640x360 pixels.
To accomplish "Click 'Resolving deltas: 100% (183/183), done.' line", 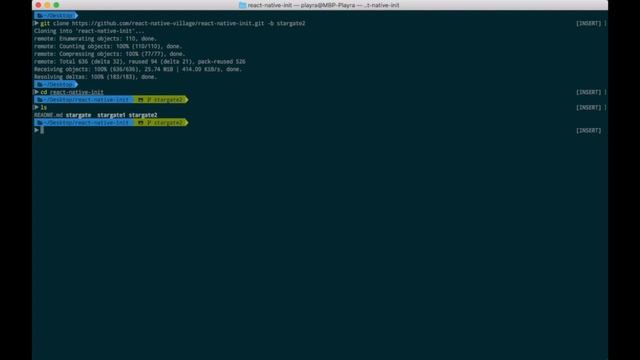I will [96, 77].
